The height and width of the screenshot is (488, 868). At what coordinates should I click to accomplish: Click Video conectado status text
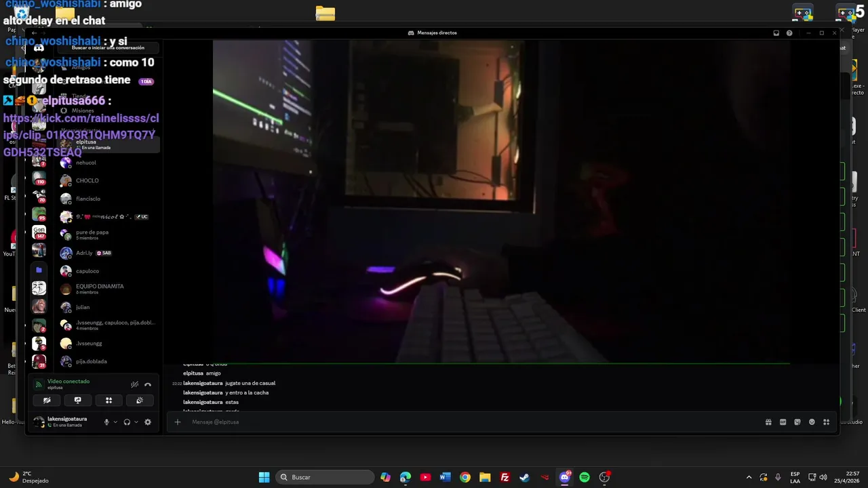point(68,382)
